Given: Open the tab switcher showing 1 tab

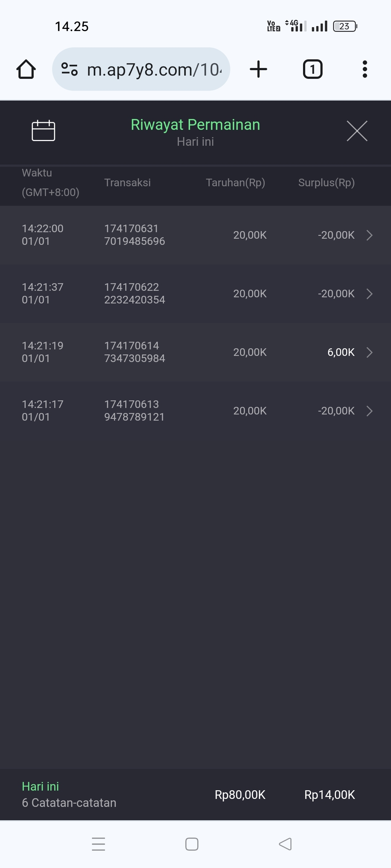Looking at the screenshot, I should 312,69.
